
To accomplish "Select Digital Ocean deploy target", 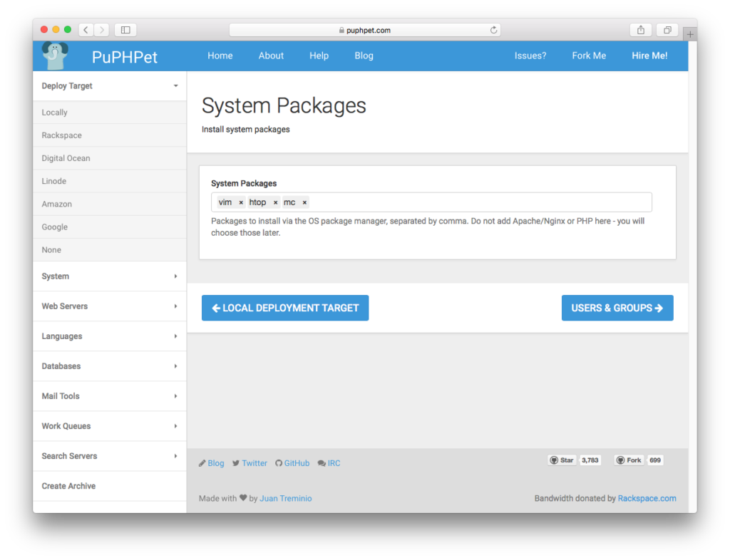I will (110, 158).
